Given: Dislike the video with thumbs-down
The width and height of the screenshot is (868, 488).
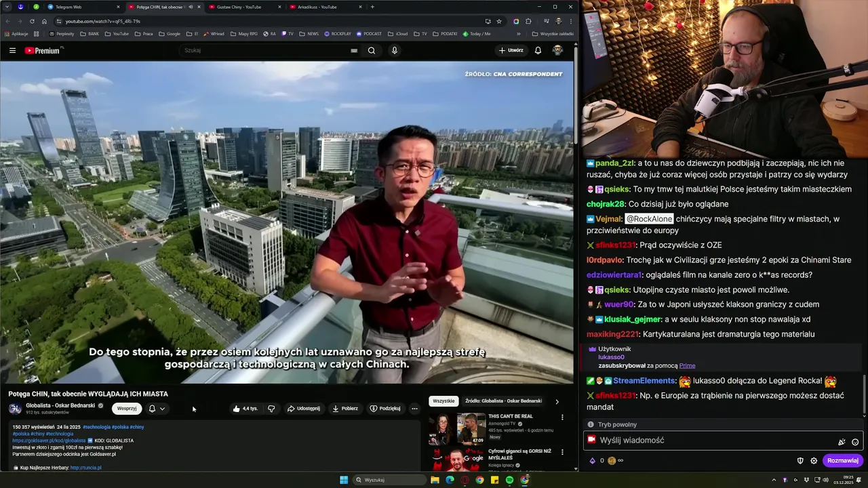Looking at the screenshot, I should [271, 409].
